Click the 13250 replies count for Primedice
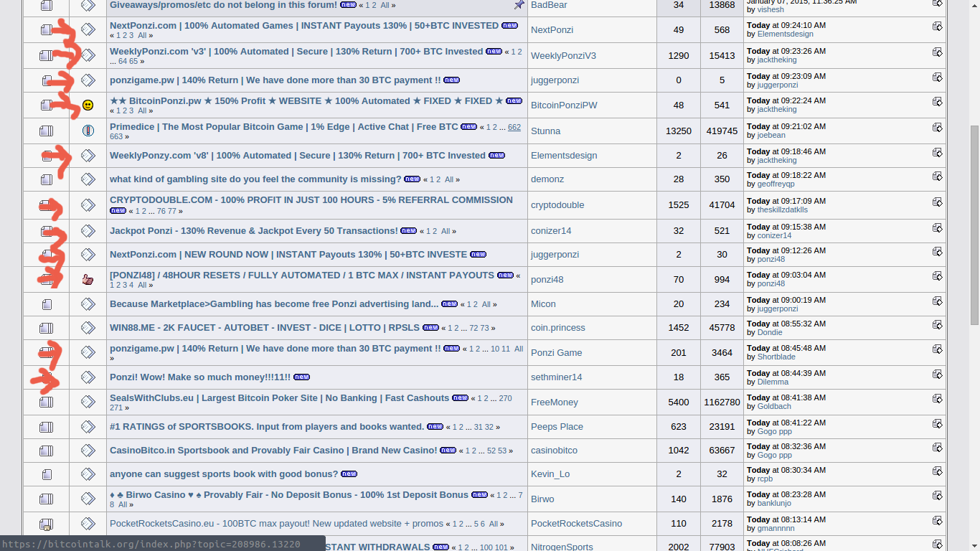 (679, 131)
